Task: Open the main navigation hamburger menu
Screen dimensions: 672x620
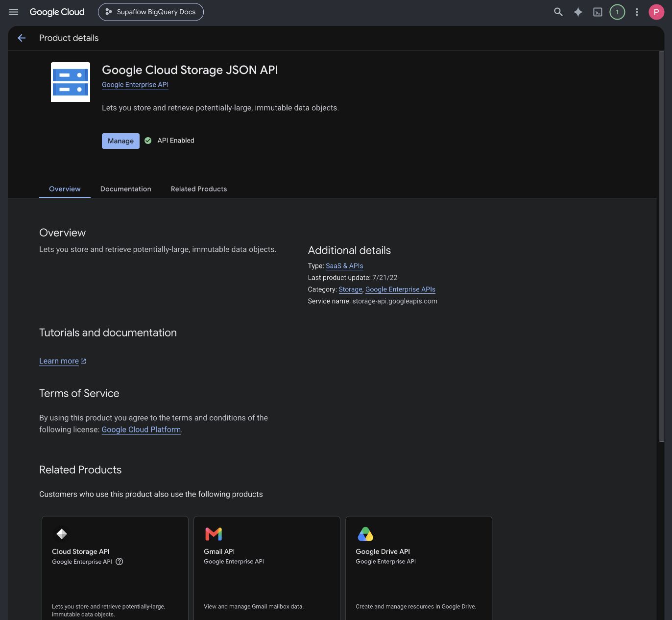Action: (14, 12)
